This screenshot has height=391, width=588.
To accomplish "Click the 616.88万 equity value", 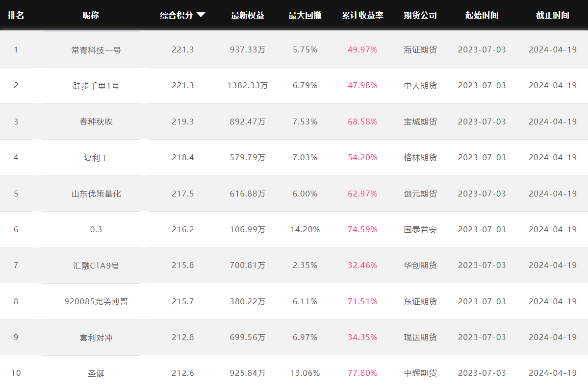I will click(248, 194).
